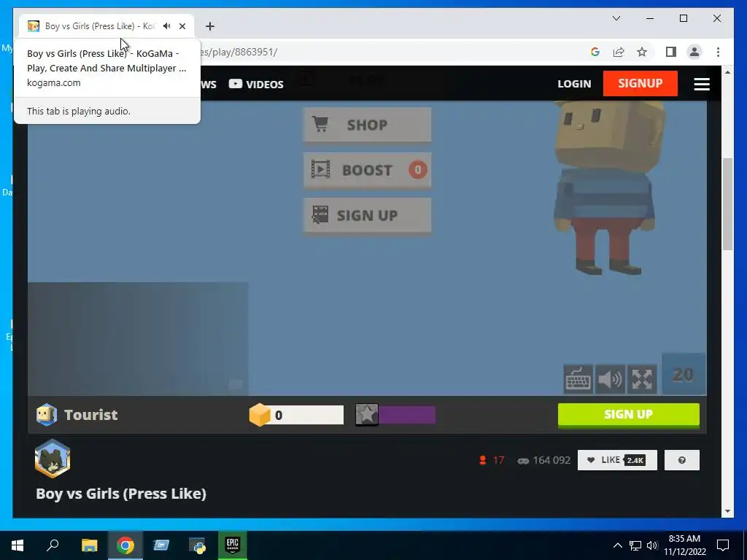Image resolution: width=747 pixels, height=560 pixels.
Task: Click the gold cube currency icon
Action: 260,415
